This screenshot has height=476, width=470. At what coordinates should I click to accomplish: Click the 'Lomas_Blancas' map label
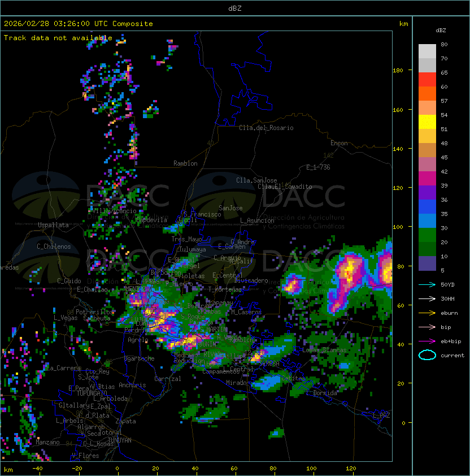(324, 350)
